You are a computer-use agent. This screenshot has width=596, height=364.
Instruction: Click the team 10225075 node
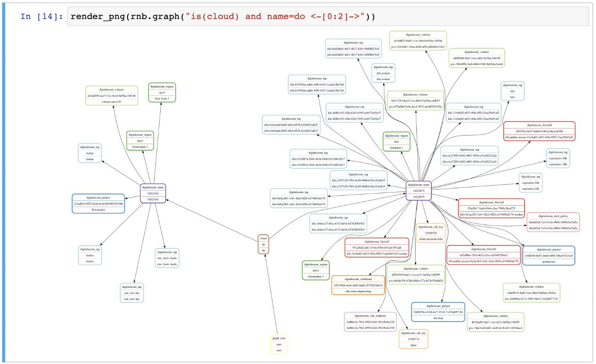419,190
